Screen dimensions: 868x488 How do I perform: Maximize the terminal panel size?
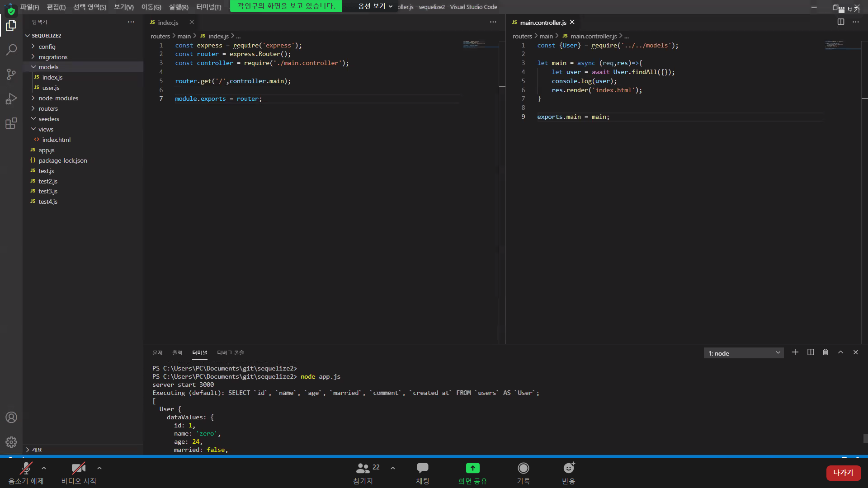(840, 352)
